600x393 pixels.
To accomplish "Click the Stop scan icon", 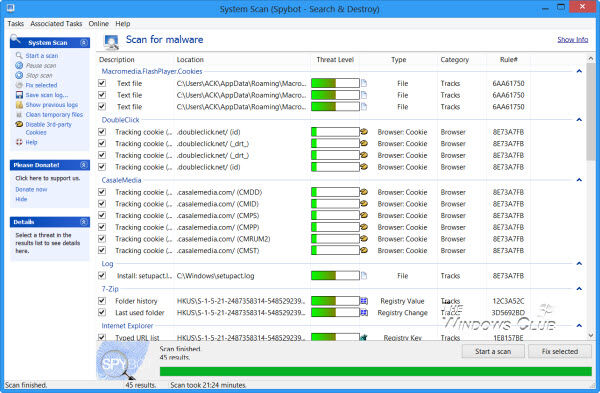I will [19, 75].
